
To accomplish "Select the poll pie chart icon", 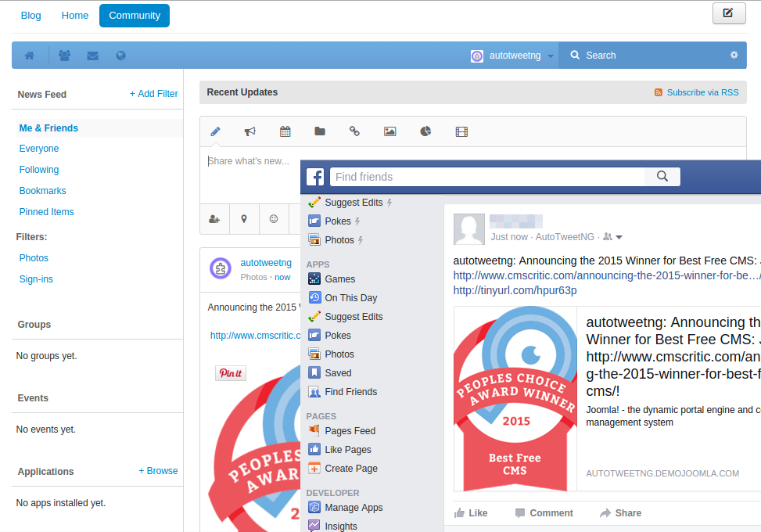I will [x=425, y=131].
